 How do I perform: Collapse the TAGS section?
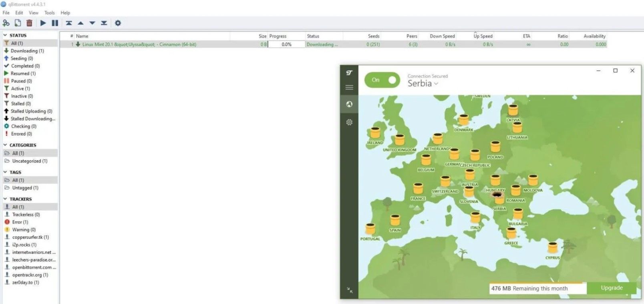(5, 172)
